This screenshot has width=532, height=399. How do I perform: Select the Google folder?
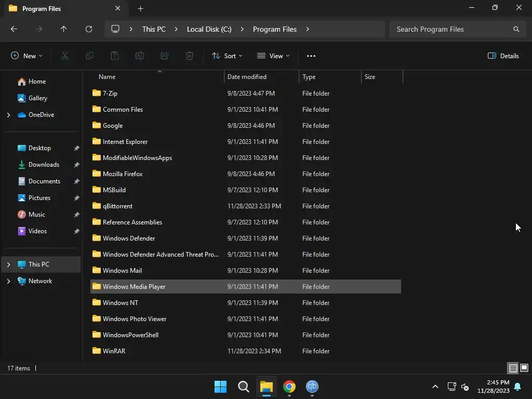[246, 126]
